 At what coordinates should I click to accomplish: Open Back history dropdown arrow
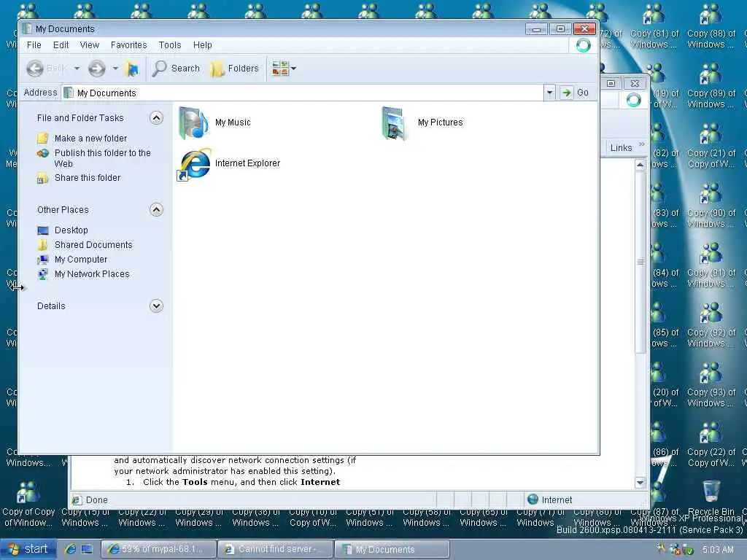pos(77,69)
